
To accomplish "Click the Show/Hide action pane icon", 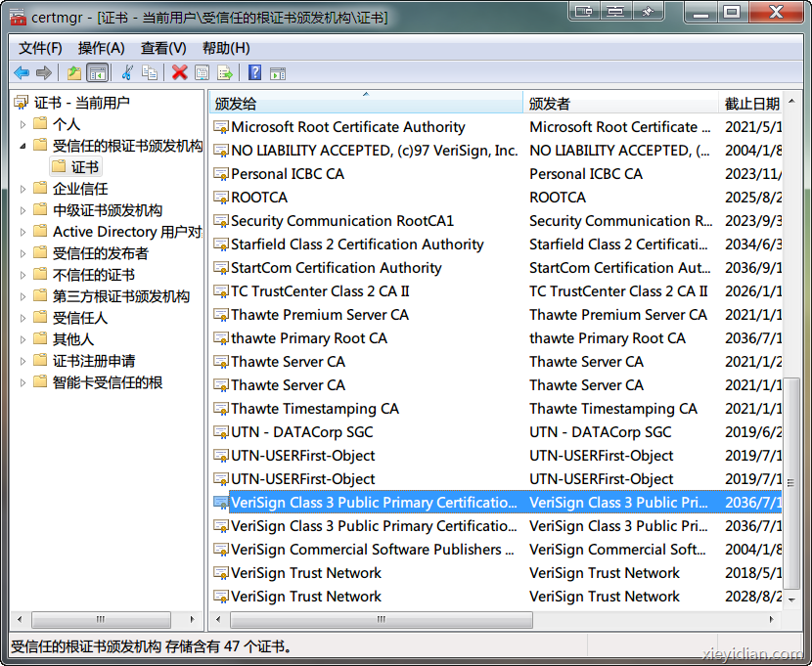I will coord(278,73).
